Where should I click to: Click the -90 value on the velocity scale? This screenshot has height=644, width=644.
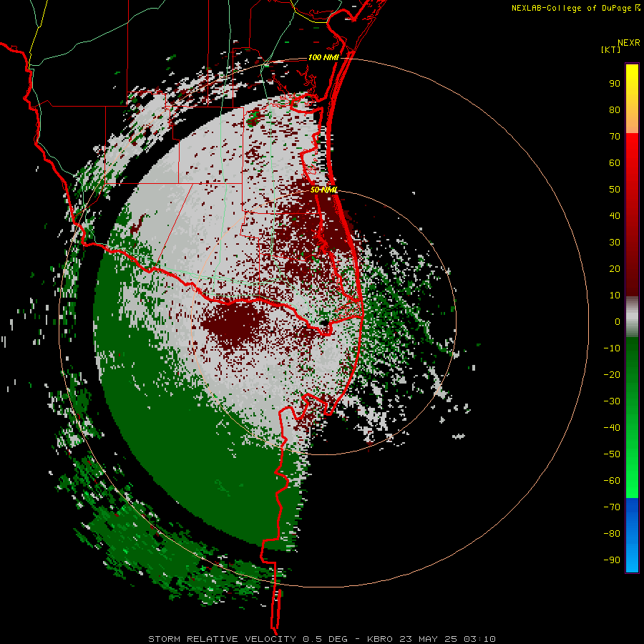[x=612, y=560]
